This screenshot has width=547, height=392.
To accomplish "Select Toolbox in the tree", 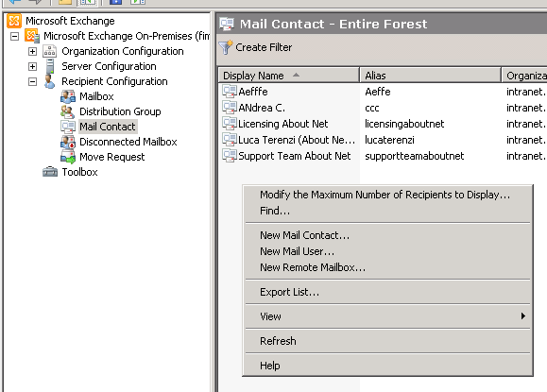I will 79,172.
